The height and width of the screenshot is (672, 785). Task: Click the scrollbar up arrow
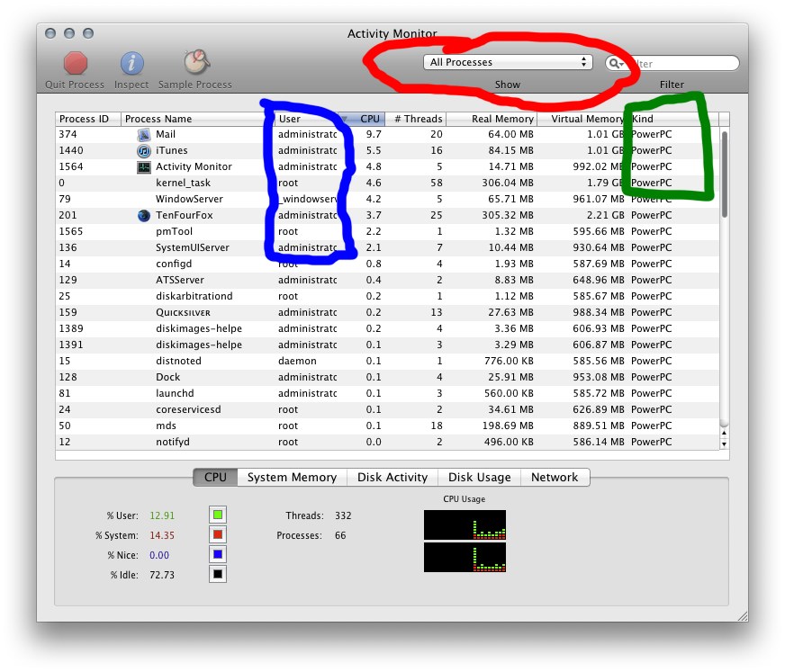coord(725,433)
